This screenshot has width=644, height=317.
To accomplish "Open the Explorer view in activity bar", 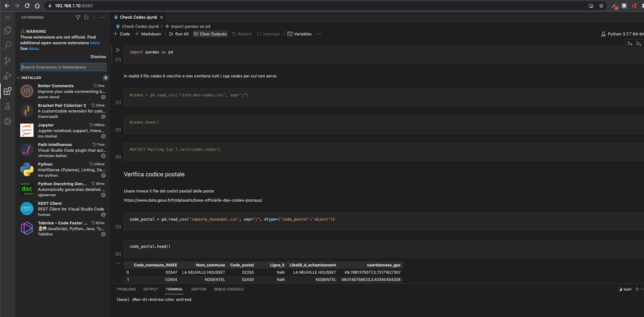I will point(8,30).
